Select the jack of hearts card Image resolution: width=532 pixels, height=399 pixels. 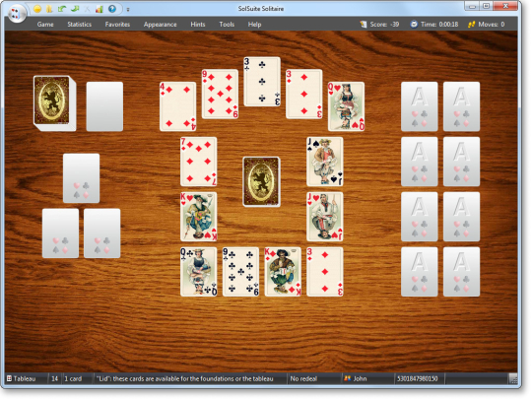(x=325, y=217)
